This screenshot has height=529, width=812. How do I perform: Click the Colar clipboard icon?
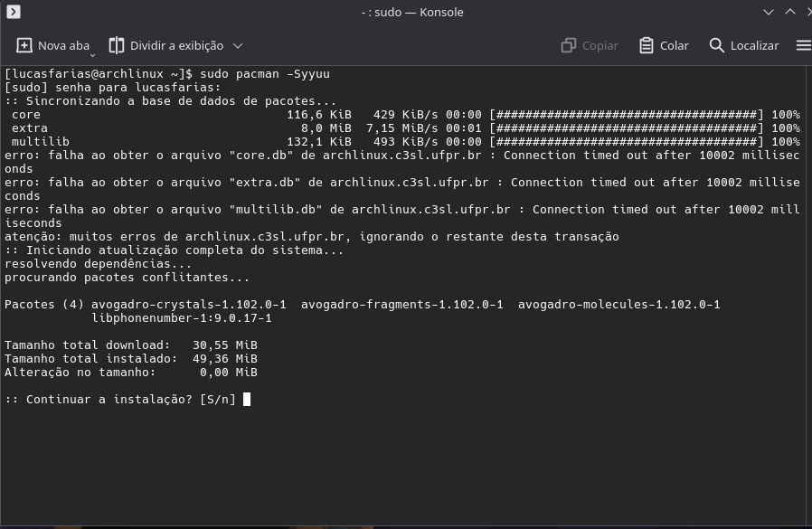tap(646, 45)
